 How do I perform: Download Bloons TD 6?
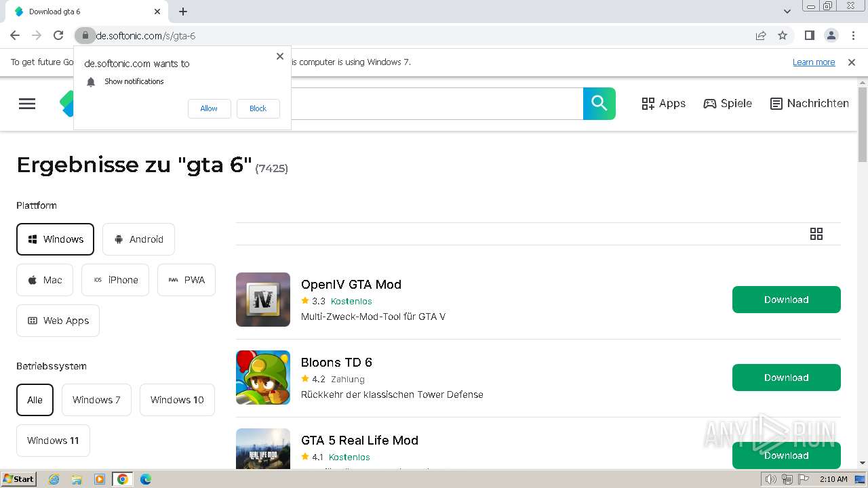(787, 378)
